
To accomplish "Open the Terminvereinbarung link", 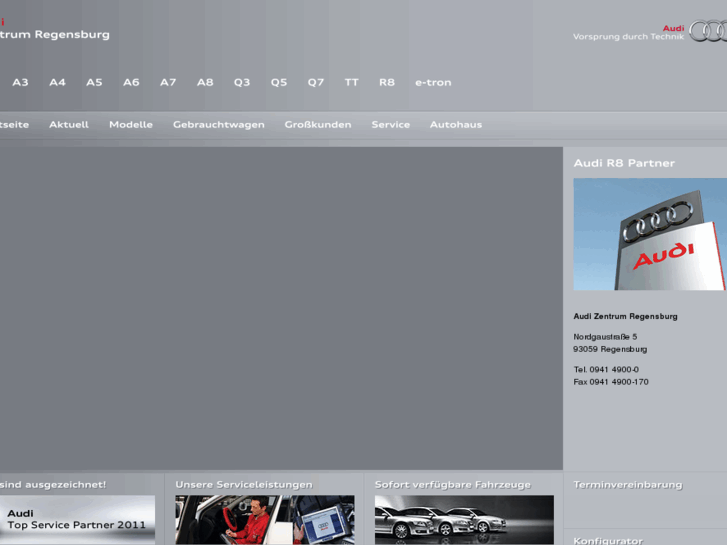I will 628,485.
